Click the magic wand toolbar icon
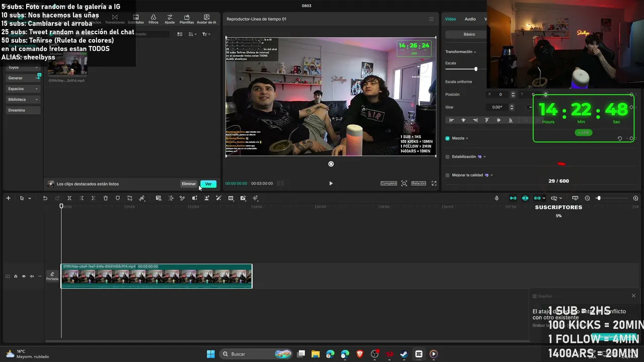 [218, 198]
